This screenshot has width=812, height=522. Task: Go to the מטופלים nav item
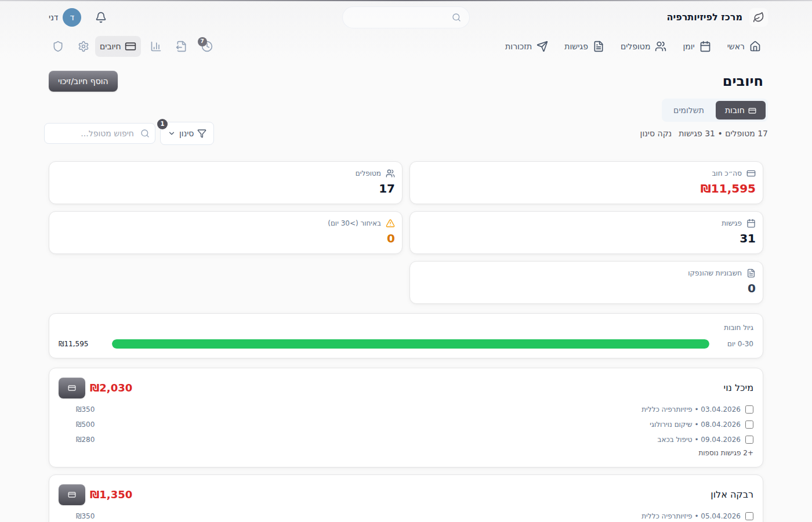point(643,46)
